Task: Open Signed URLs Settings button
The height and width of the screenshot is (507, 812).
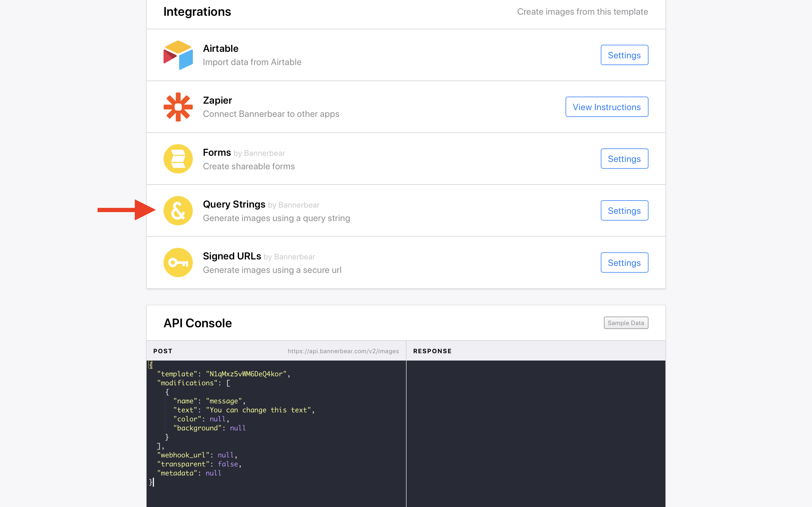Action: click(625, 263)
